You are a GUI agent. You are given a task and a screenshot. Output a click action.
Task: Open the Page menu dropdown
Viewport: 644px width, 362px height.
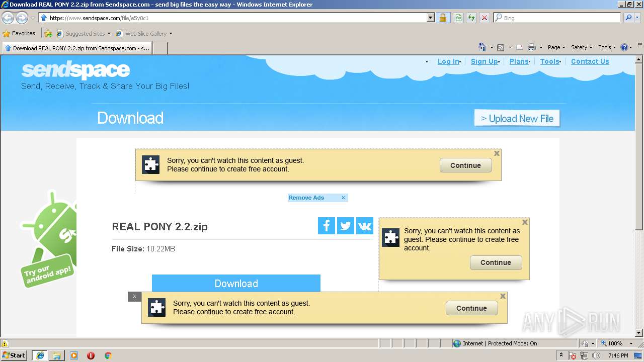[x=556, y=47]
